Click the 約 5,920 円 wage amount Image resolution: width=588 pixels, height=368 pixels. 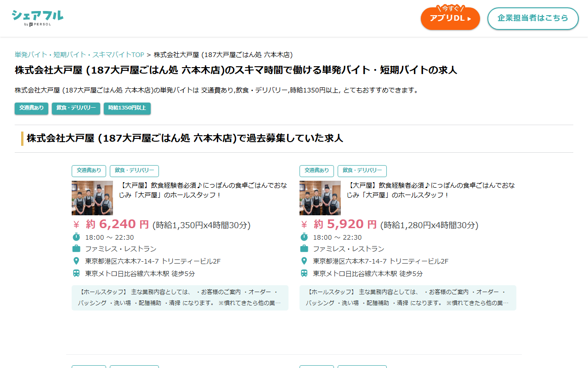[345, 224]
